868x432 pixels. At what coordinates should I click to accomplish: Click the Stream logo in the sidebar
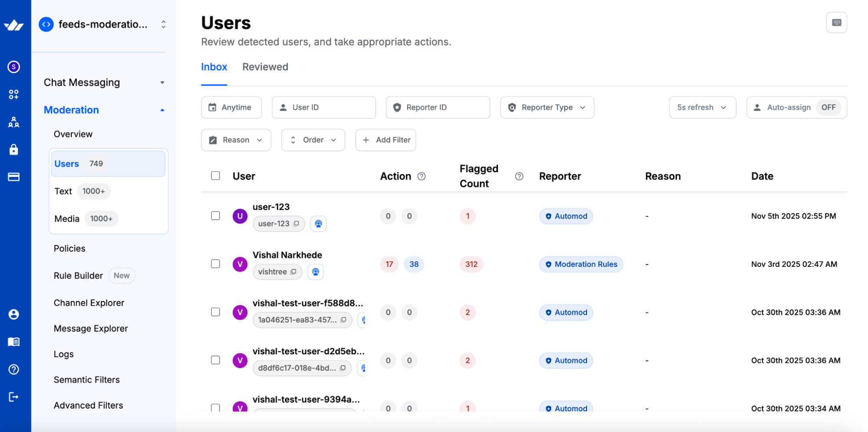(14, 25)
